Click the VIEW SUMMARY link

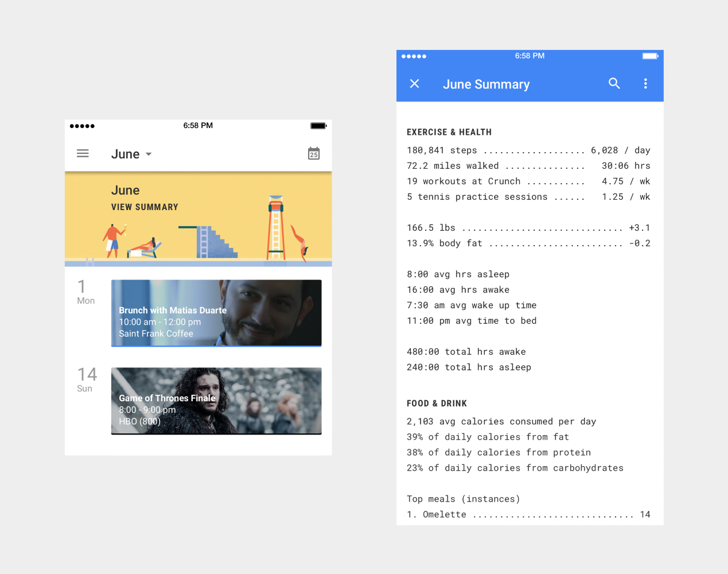click(145, 207)
